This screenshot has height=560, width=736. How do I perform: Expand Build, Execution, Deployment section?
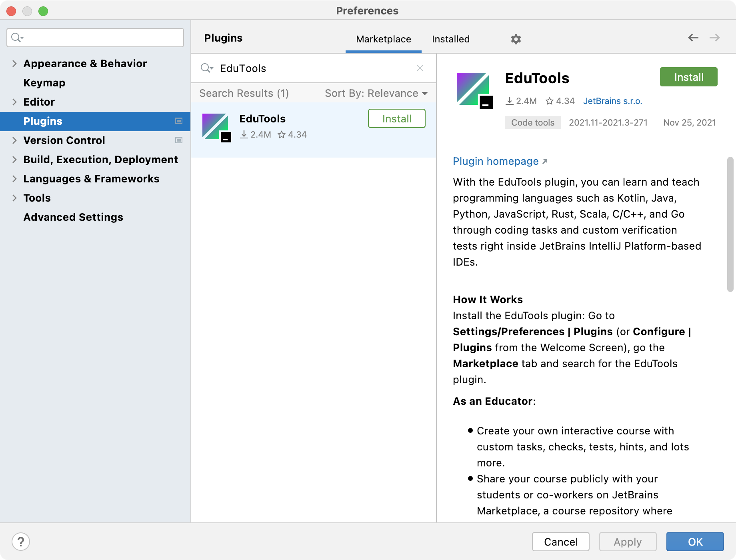(14, 160)
